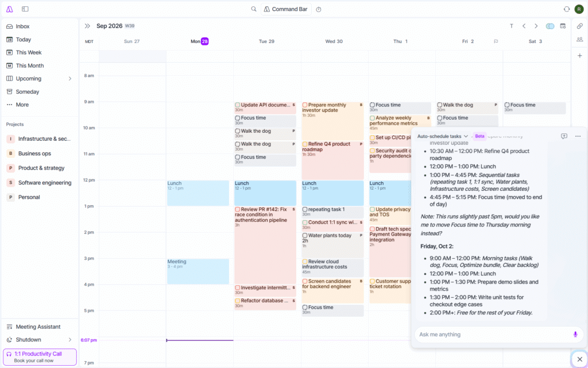
Task: Close the assistant panel with X
Action: [x=580, y=359]
